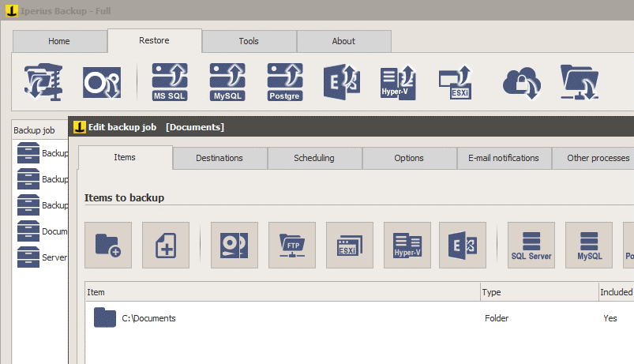Click the folder icon beside C:\Documents
Viewport: 634px width, 364px height.
pos(105,317)
